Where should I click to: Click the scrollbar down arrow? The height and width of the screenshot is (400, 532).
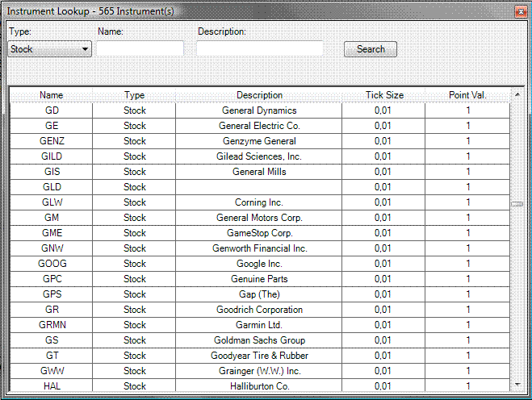coord(517,385)
